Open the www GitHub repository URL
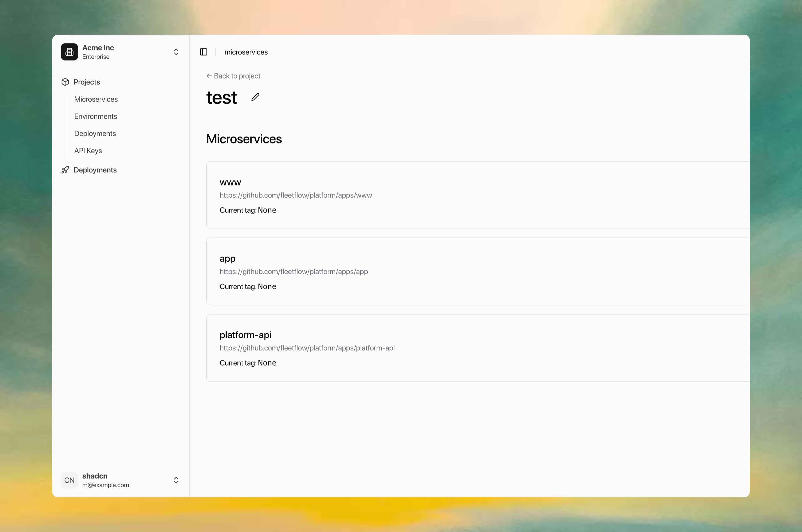Viewport: 802px width, 532px height. [x=295, y=195]
